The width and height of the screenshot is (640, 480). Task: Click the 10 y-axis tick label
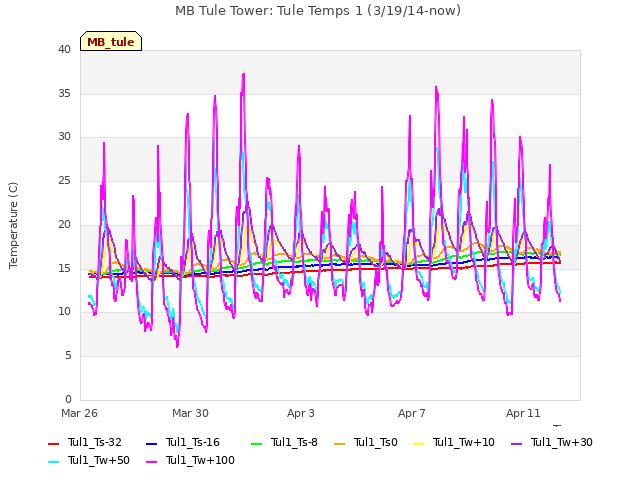[64, 312]
